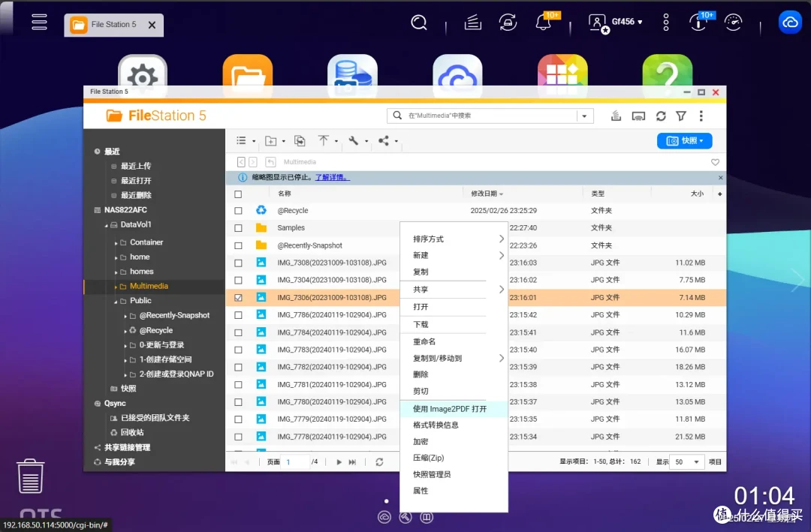Click the Control Panel gear desktop icon
The width and height of the screenshot is (811, 532).
[142, 76]
